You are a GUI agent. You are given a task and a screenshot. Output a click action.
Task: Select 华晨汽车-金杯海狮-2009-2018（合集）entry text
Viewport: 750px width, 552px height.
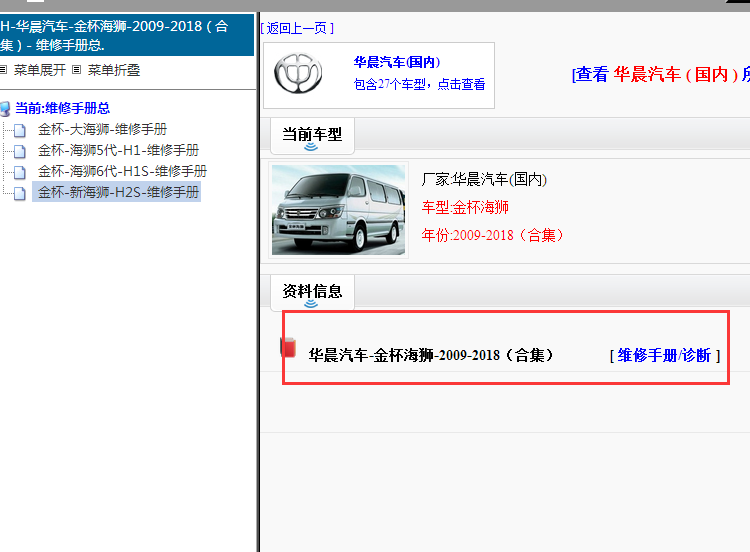click(431, 355)
